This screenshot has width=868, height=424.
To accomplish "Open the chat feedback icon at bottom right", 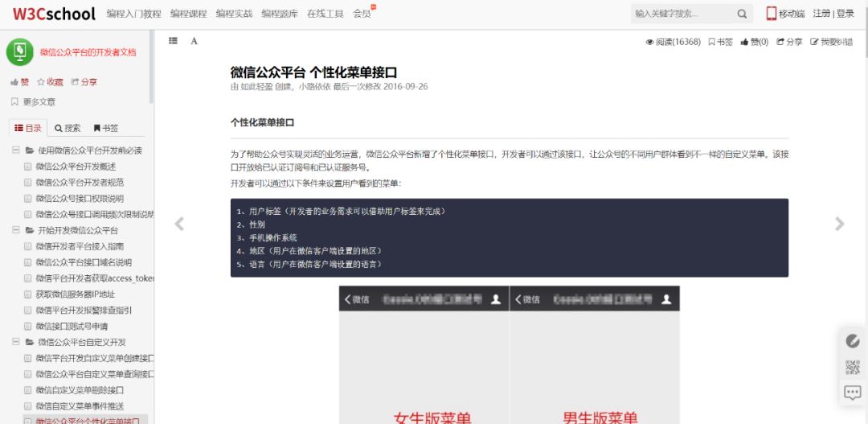I will point(853,393).
